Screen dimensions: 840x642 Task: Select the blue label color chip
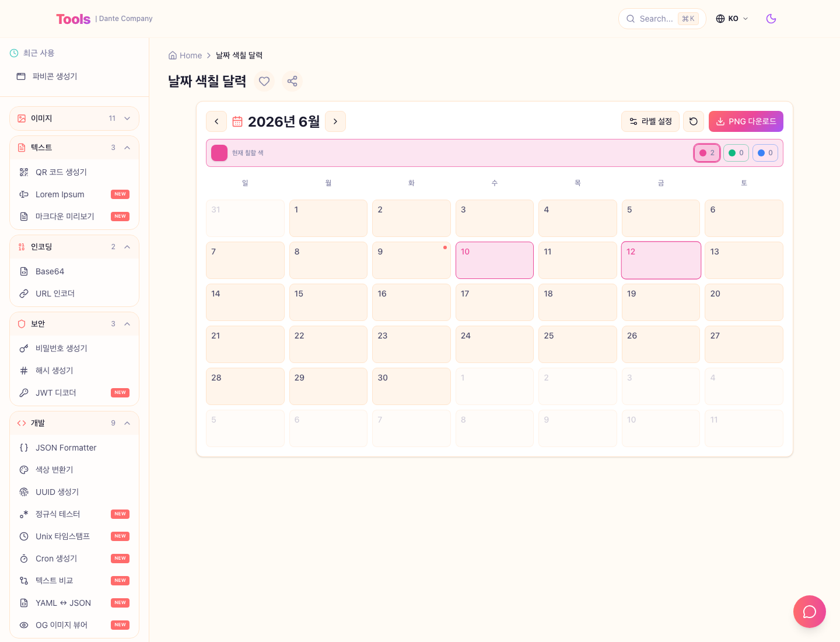[x=765, y=153]
